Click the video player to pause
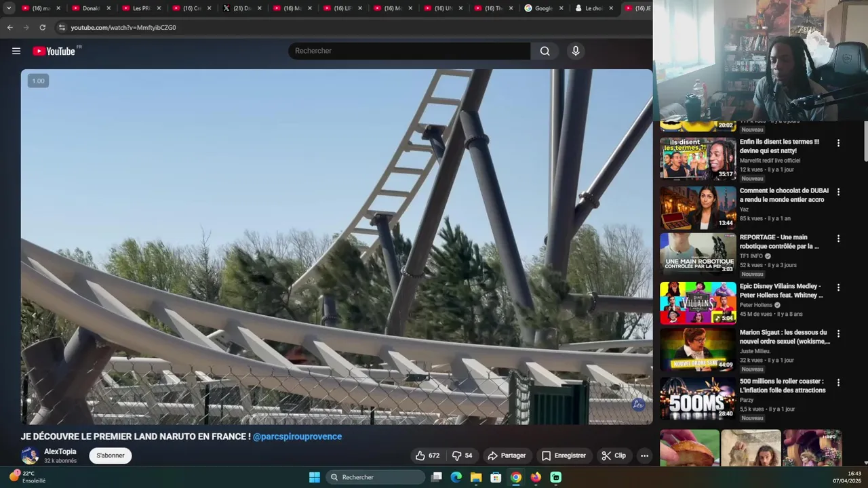This screenshot has width=868, height=488. click(336, 247)
